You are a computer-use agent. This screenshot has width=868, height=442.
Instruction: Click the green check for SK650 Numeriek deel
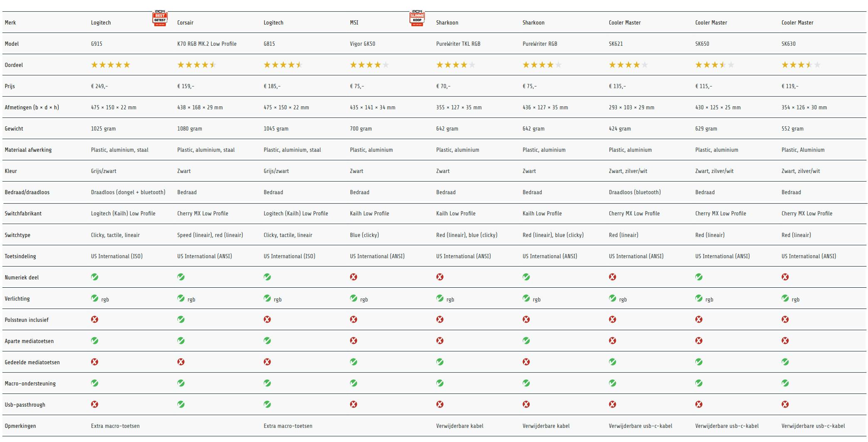(699, 277)
